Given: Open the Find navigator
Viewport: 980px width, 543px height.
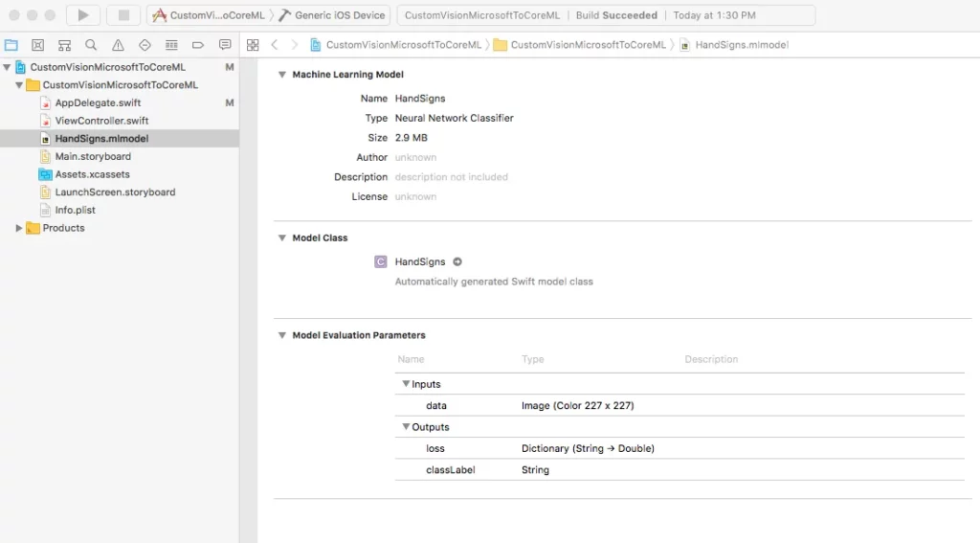Looking at the screenshot, I should [x=91, y=45].
